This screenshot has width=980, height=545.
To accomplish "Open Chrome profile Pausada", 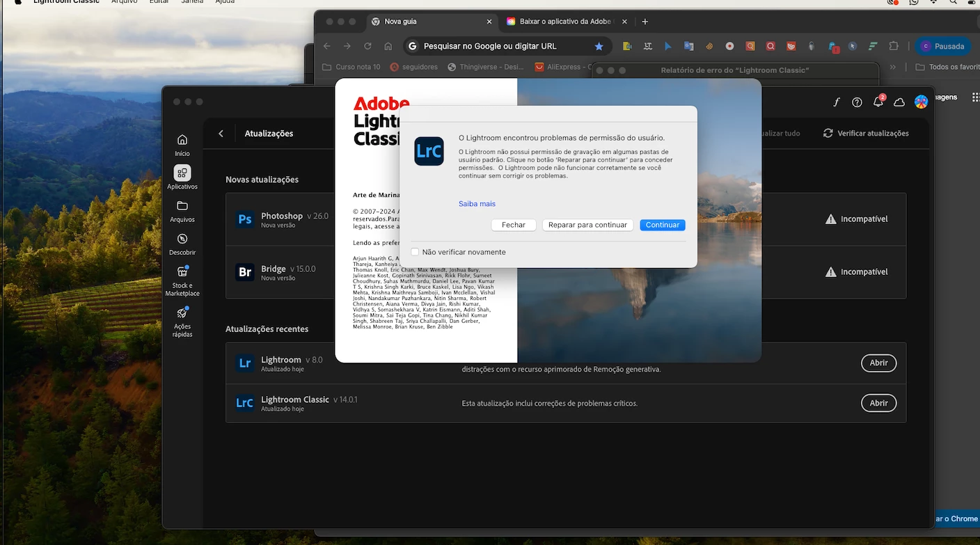I will pyautogui.click(x=943, y=47).
